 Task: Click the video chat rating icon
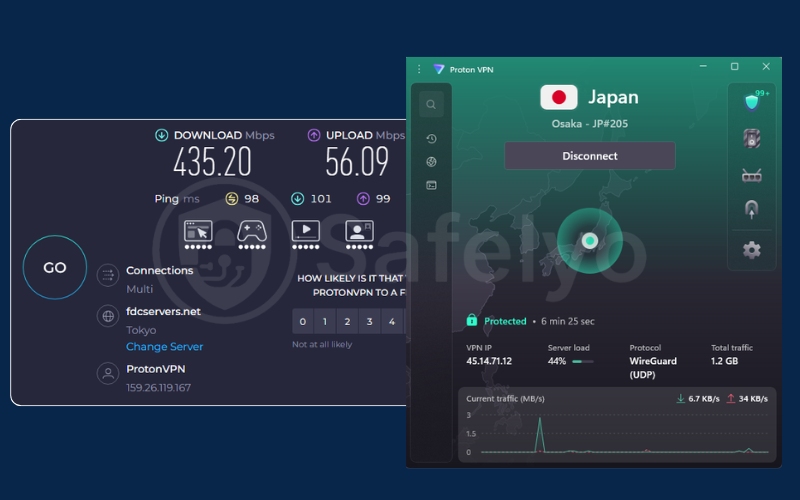[359, 235]
